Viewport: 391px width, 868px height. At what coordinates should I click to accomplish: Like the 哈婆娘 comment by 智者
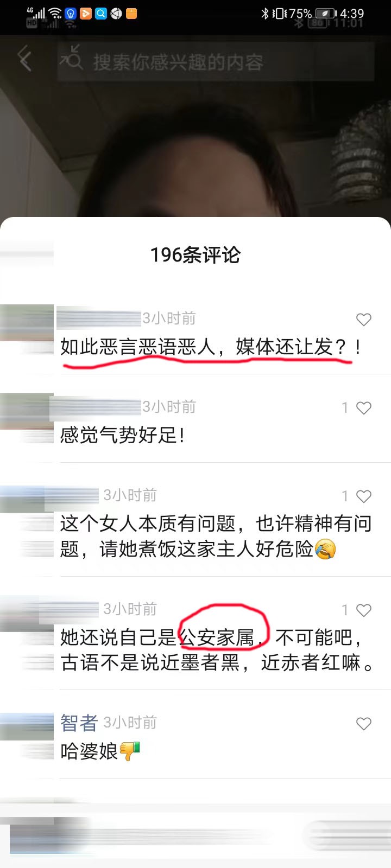point(363,724)
